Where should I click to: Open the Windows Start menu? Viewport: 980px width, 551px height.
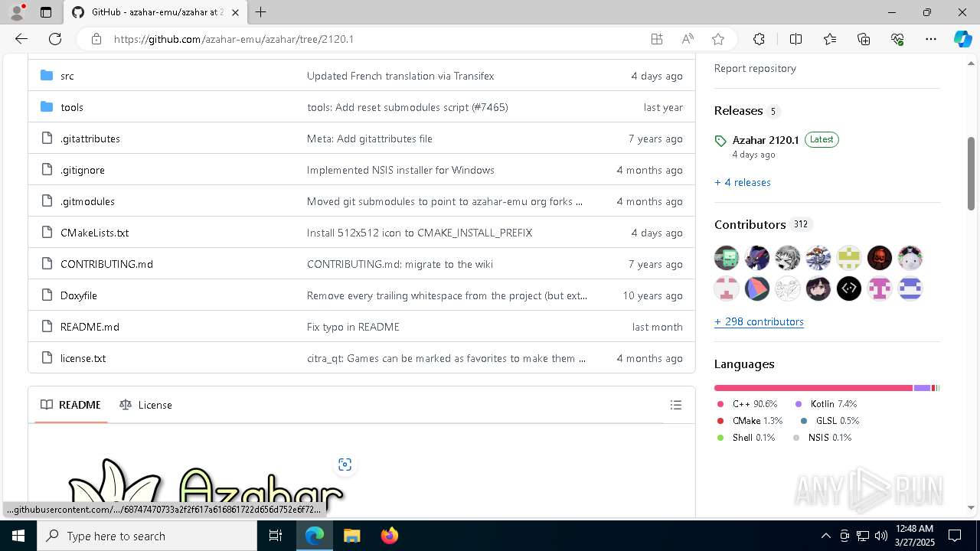click(x=18, y=536)
